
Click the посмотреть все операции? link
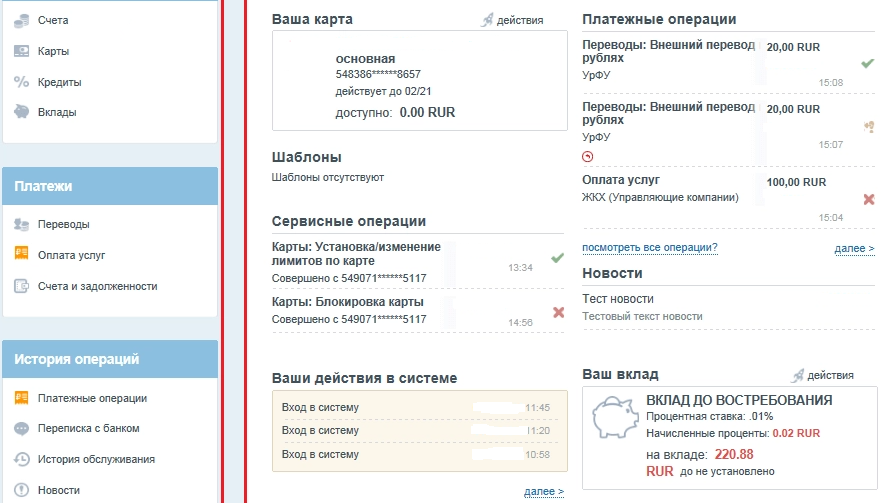point(649,248)
